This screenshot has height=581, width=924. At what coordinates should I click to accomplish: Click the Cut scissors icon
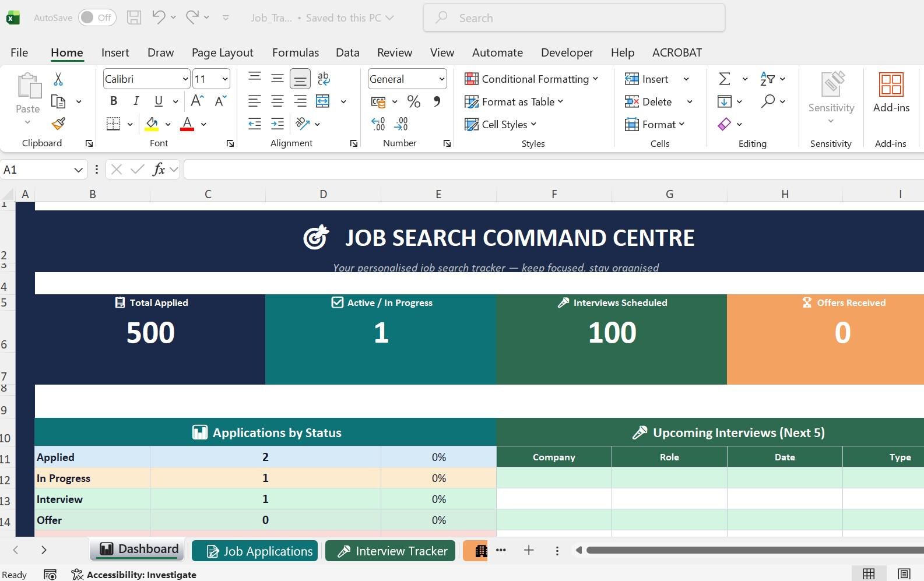(x=58, y=79)
